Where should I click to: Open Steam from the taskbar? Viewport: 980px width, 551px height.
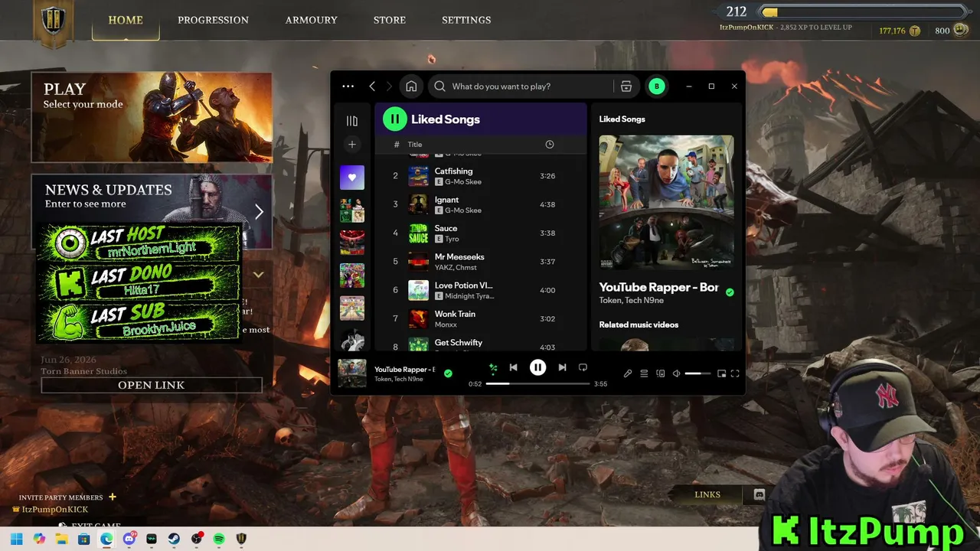[x=174, y=539]
